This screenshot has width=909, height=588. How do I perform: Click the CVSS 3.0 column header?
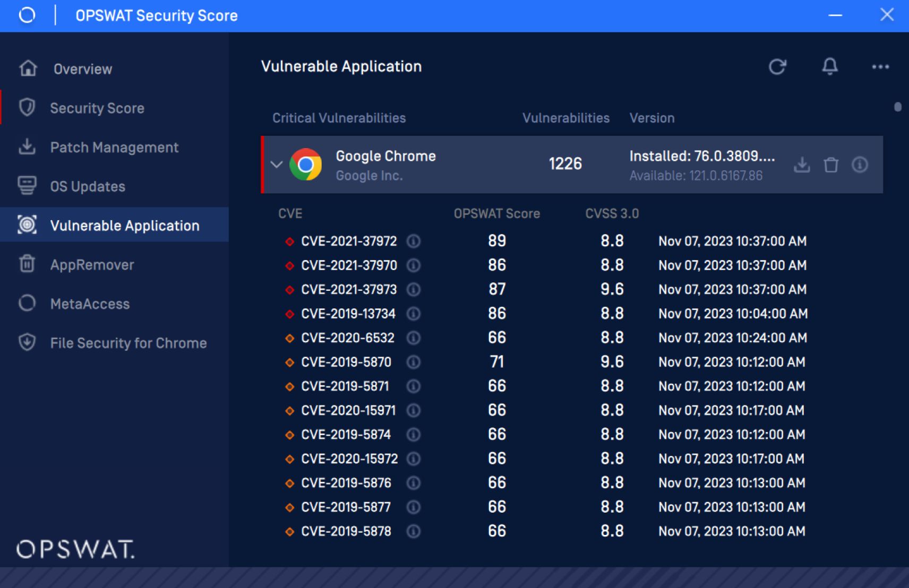click(613, 213)
